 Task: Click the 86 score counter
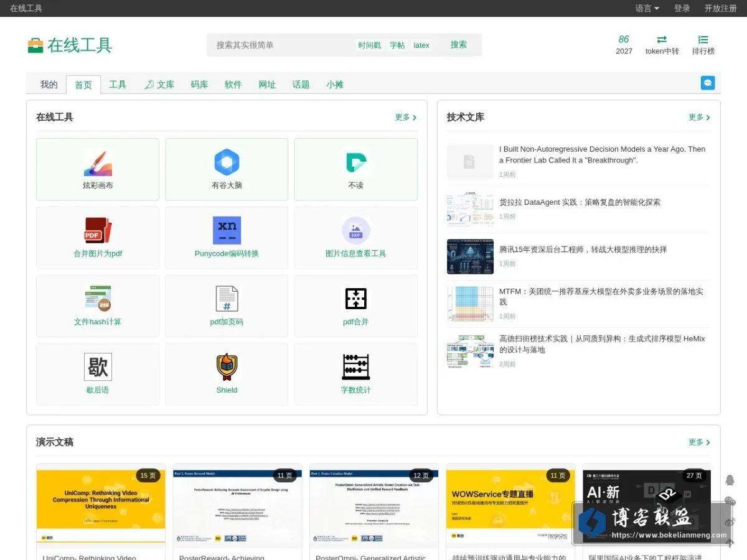click(624, 39)
